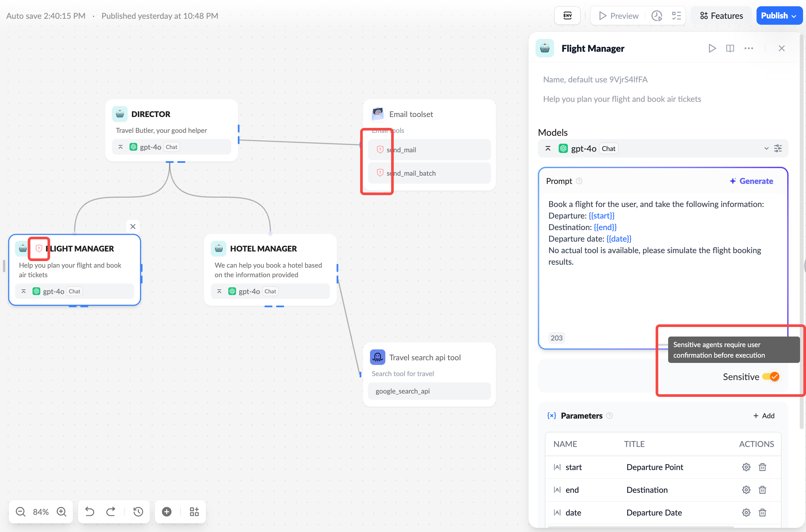
Task: Open the run history clock icon
Action: [656, 15]
